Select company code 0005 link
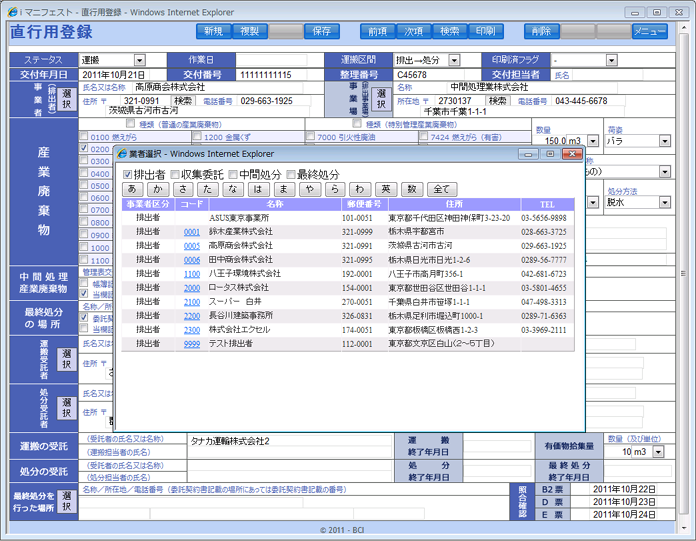This screenshot has height=541, width=696. click(x=192, y=246)
